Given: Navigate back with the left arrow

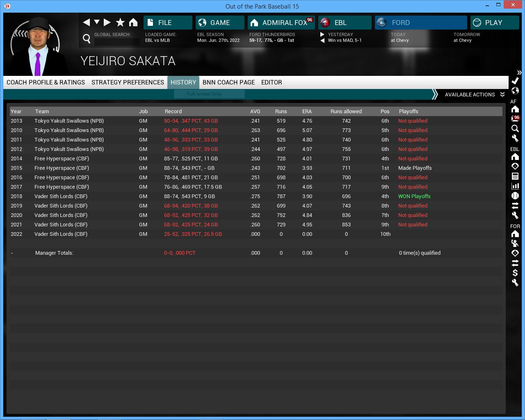Looking at the screenshot, I should [86, 23].
